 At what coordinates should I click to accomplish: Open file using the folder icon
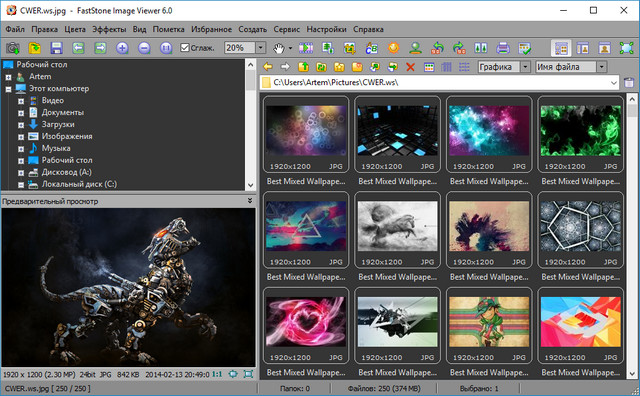pos(35,48)
